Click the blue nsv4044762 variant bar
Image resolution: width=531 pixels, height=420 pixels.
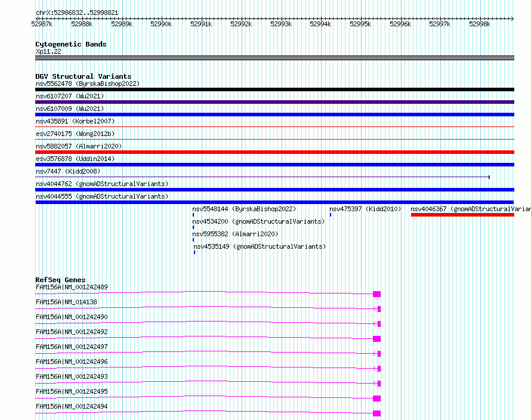click(x=274, y=190)
